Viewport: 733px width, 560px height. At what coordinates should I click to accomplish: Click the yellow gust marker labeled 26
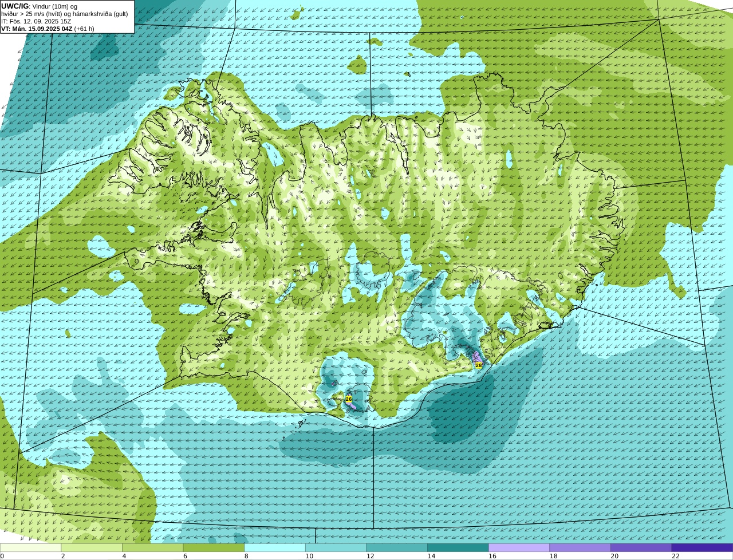(348, 399)
